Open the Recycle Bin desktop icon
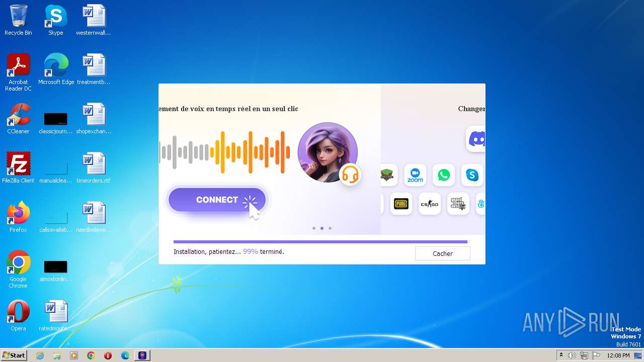This screenshot has height=362, width=644. click(x=18, y=20)
